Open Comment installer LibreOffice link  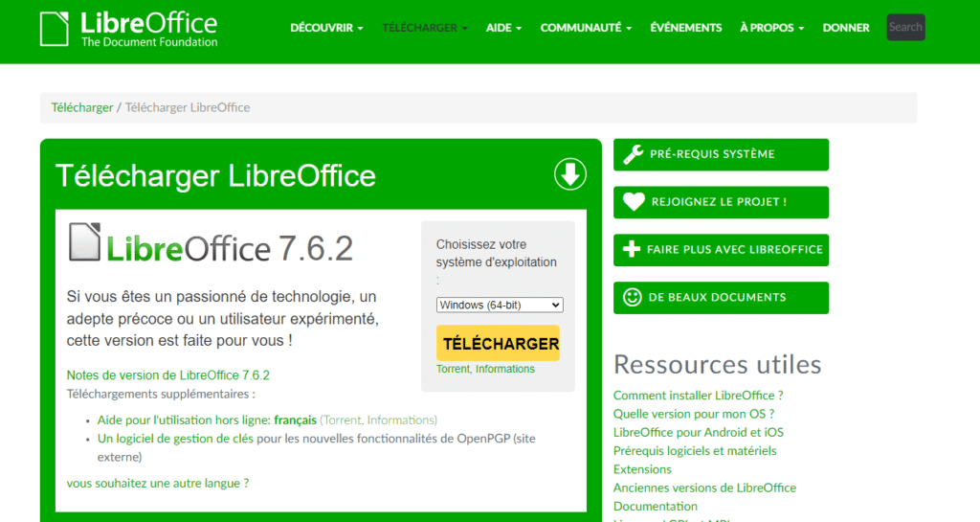[698, 396]
